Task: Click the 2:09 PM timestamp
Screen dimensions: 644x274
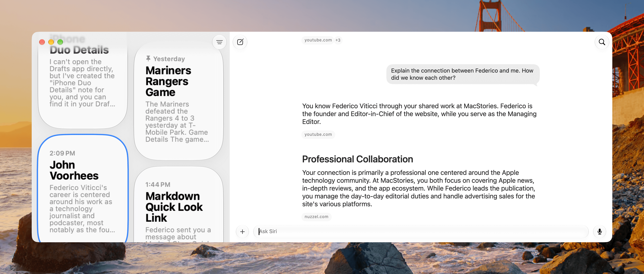Action: 62,153
